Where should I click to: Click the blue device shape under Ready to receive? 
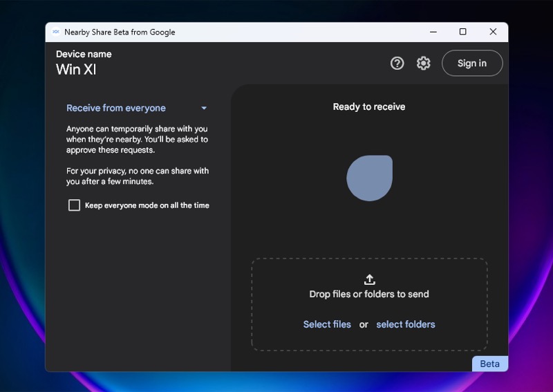coord(369,178)
